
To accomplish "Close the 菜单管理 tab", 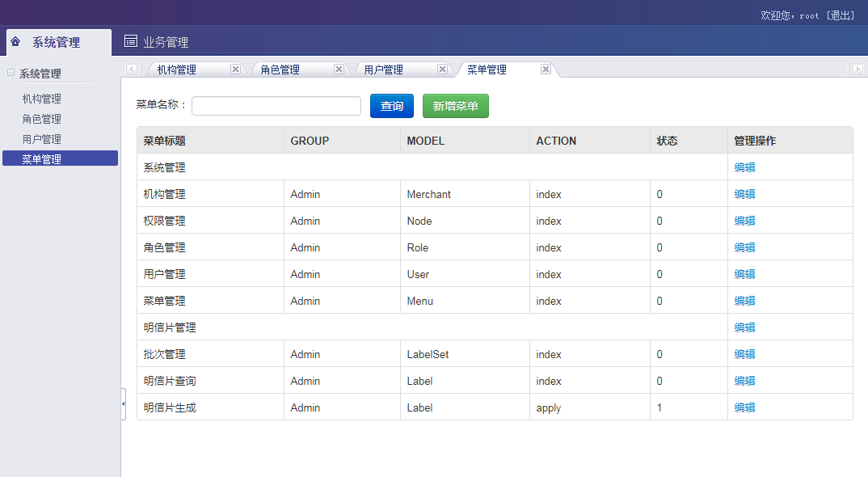I will [546, 70].
